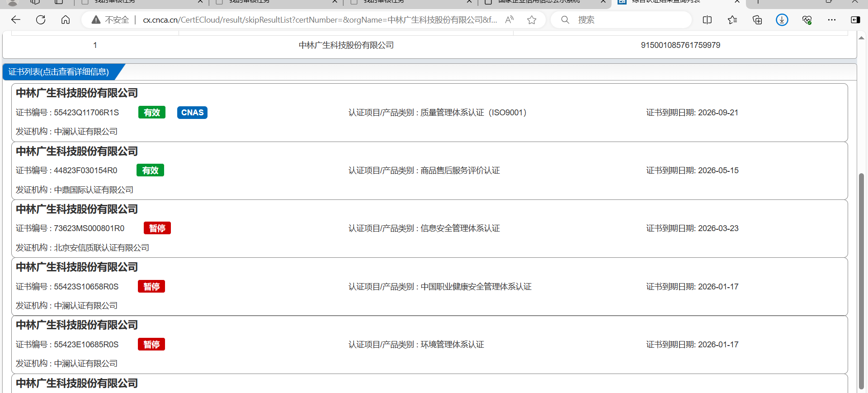Open the collections panel

[757, 20]
